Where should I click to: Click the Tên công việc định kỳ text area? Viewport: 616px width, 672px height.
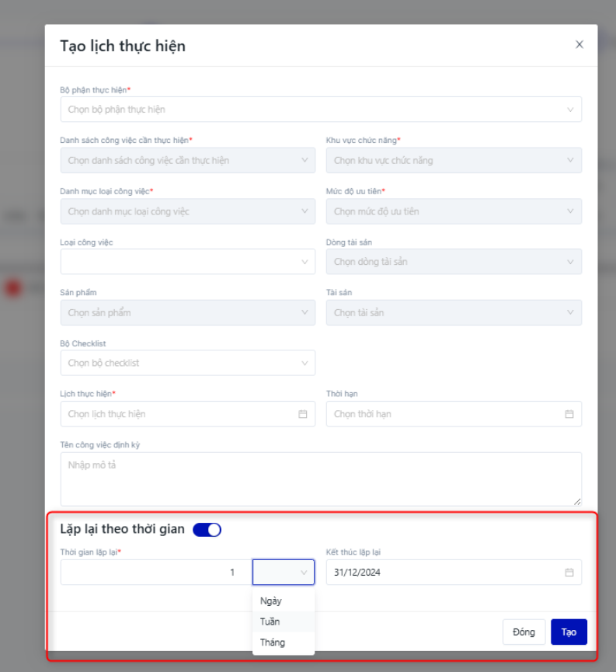(x=321, y=479)
